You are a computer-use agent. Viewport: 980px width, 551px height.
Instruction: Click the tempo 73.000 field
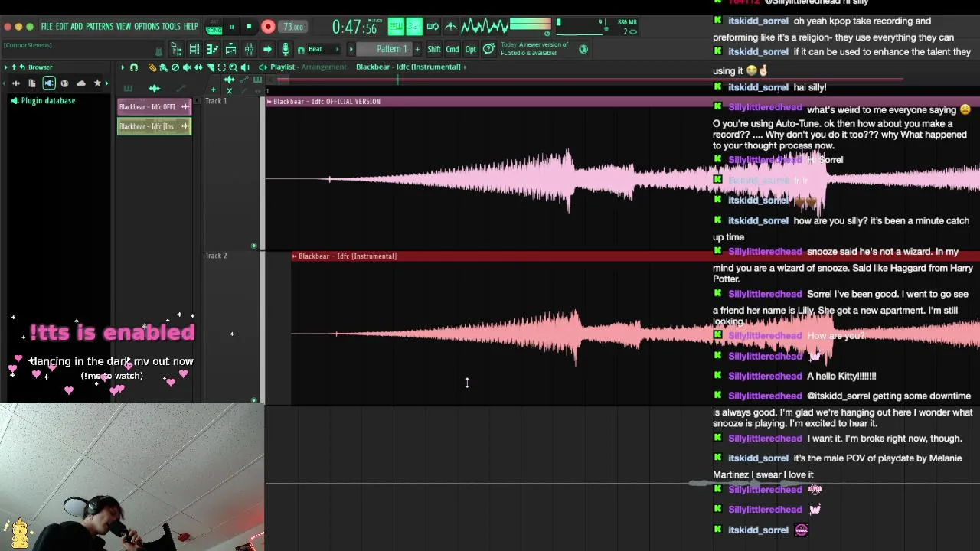click(293, 27)
